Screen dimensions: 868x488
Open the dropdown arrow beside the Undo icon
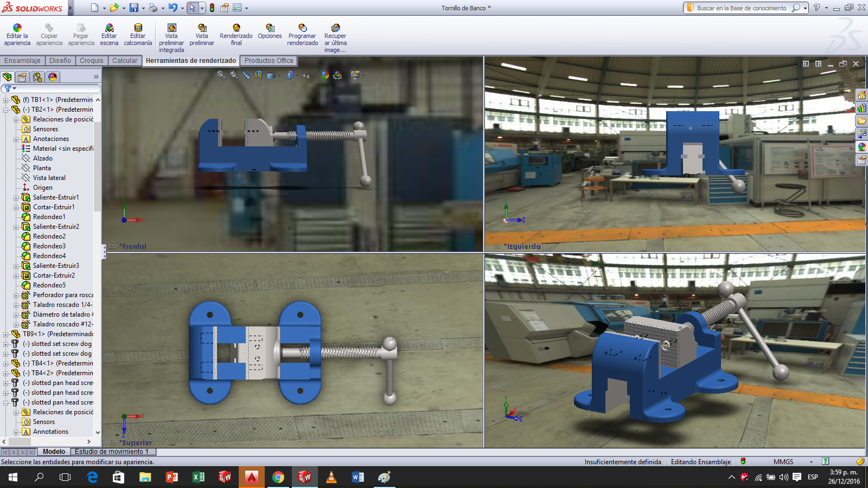[x=182, y=8]
